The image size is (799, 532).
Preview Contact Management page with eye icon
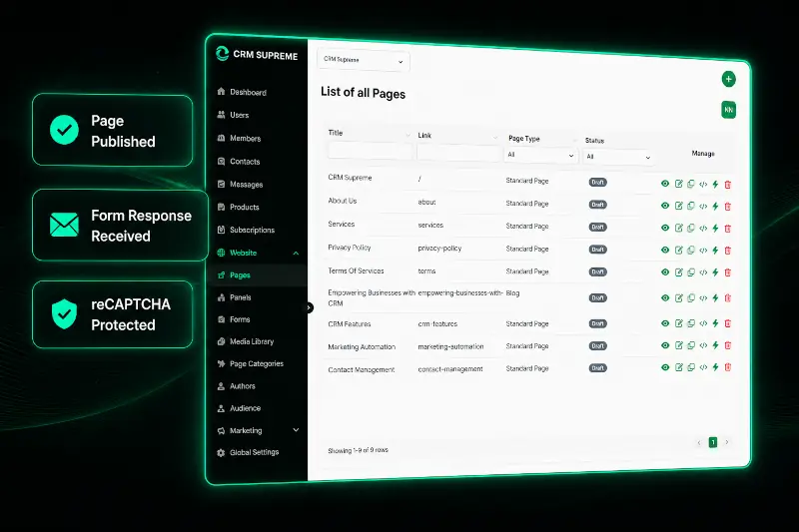665,367
